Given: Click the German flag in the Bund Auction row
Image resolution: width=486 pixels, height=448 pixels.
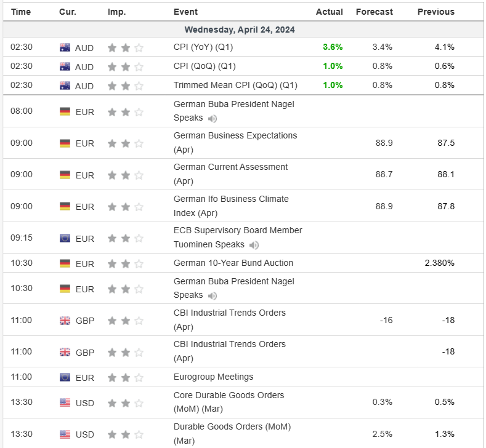Looking at the screenshot, I should [x=65, y=264].
